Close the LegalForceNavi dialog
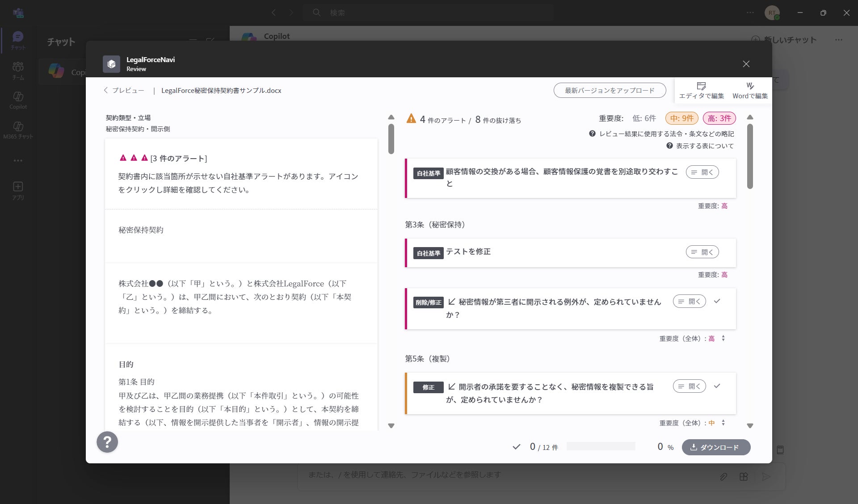The width and height of the screenshot is (858, 504). pos(746,64)
